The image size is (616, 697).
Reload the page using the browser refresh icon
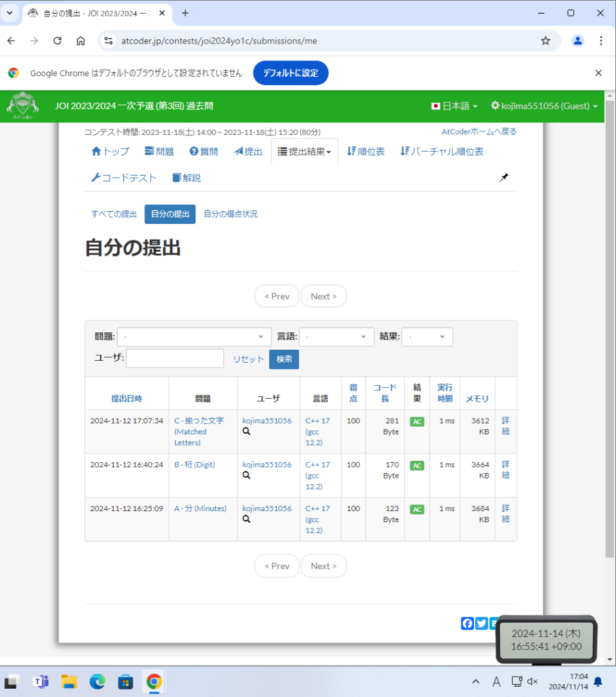tap(58, 41)
